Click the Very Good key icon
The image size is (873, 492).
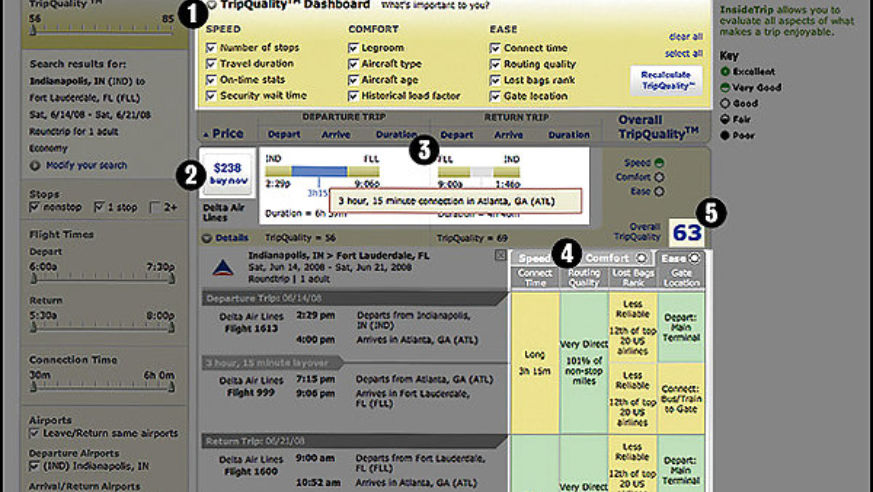(x=725, y=87)
